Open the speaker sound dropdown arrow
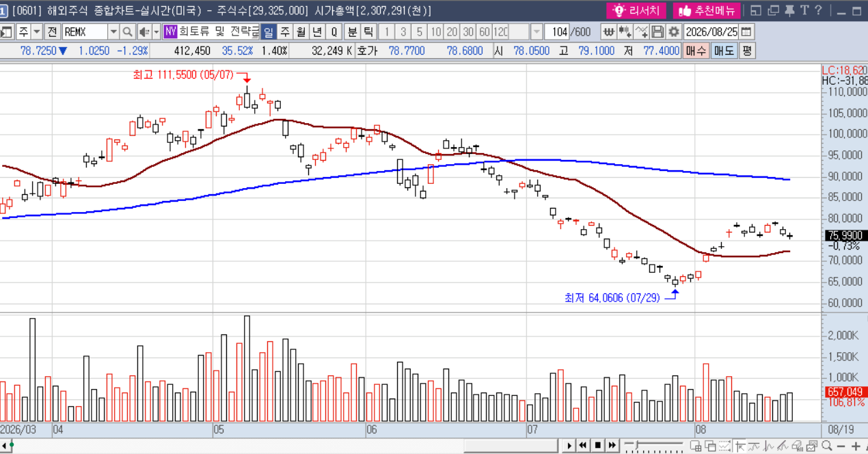The image size is (868, 454). (x=156, y=32)
